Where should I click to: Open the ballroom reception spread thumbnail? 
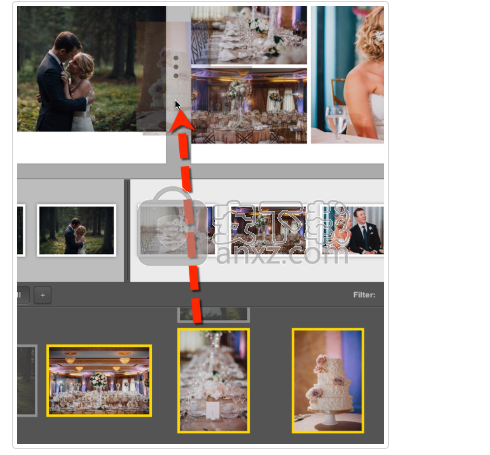pyautogui.click(x=268, y=230)
